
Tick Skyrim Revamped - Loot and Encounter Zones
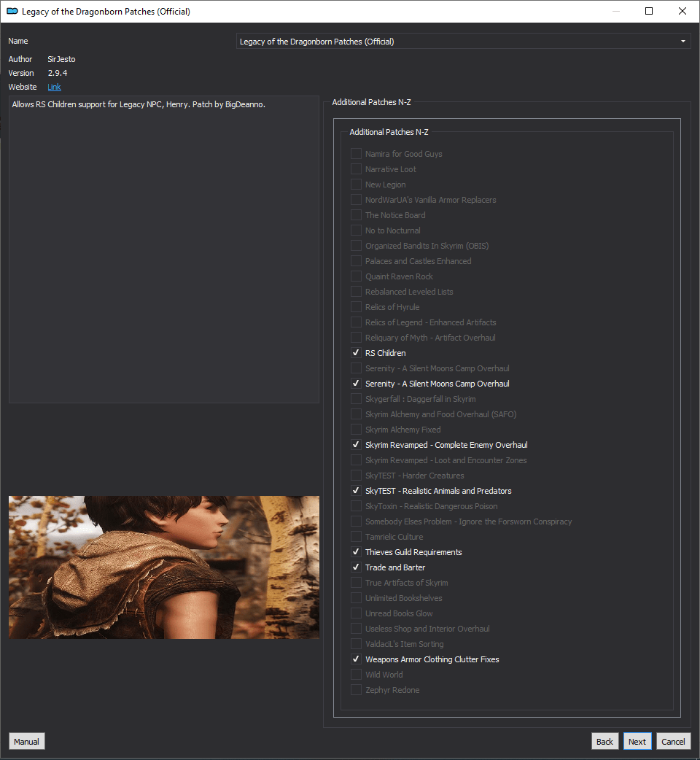[356, 460]
